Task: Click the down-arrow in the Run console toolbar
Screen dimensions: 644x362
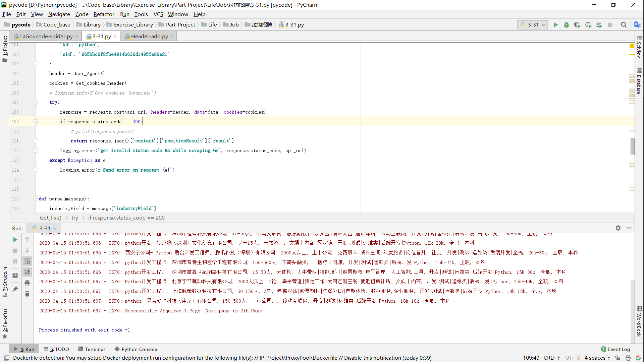Action: coord(27,251)
